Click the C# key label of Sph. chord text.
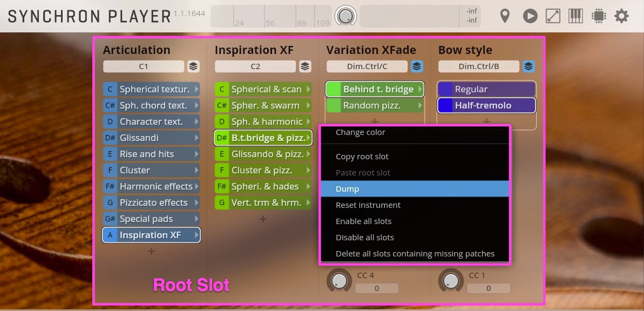Image resolution: width=644 pixels, height=311 pixels. click(110, 106)
